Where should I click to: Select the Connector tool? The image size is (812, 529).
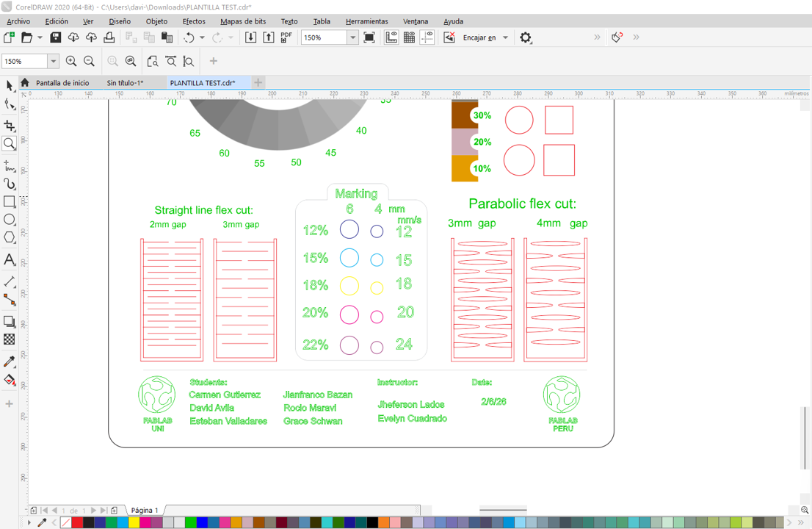click(x=10, y=300)
